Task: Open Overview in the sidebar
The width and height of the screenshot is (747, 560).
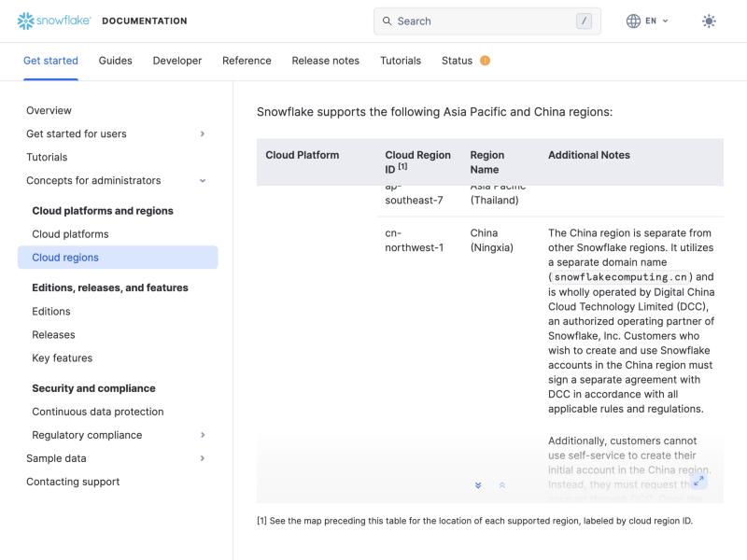Action: tap(49, 110)
